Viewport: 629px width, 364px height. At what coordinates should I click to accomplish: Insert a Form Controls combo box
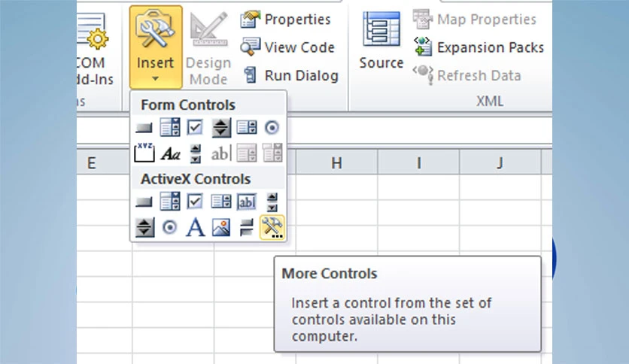click(x=170, y=128)
